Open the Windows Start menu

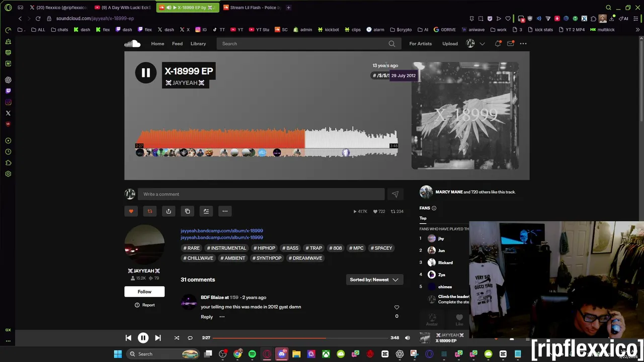point(118,354)
